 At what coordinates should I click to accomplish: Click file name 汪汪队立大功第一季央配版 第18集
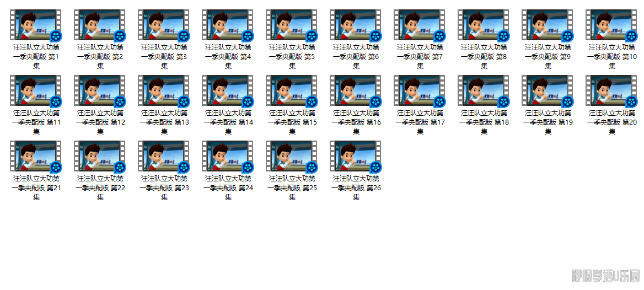pyautogui.click(x=484, y=122)
